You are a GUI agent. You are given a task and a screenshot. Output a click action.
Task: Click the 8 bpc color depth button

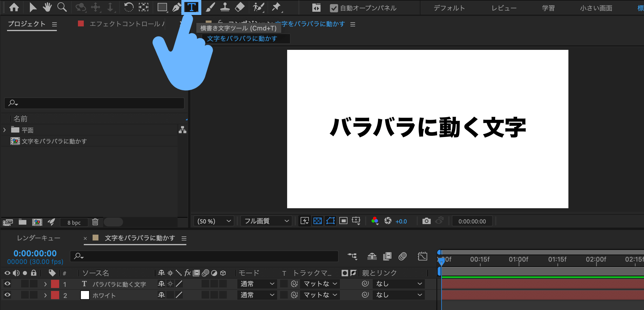click(74, 223)
